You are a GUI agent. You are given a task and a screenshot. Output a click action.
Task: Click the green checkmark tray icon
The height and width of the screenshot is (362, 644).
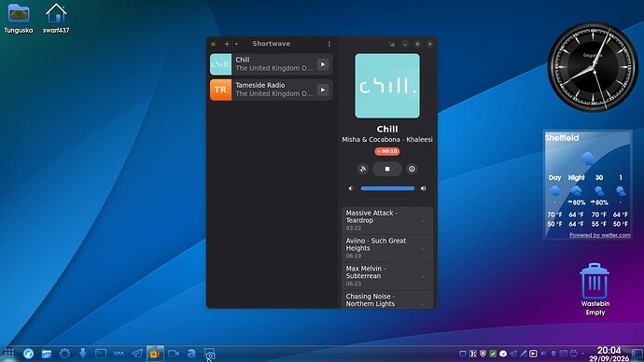(x=493, y=354)
